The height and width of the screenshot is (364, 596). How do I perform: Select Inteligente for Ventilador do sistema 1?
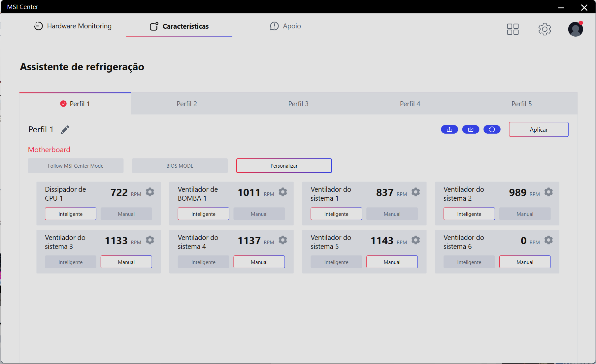pyautogui.click(x=336, y=214)
